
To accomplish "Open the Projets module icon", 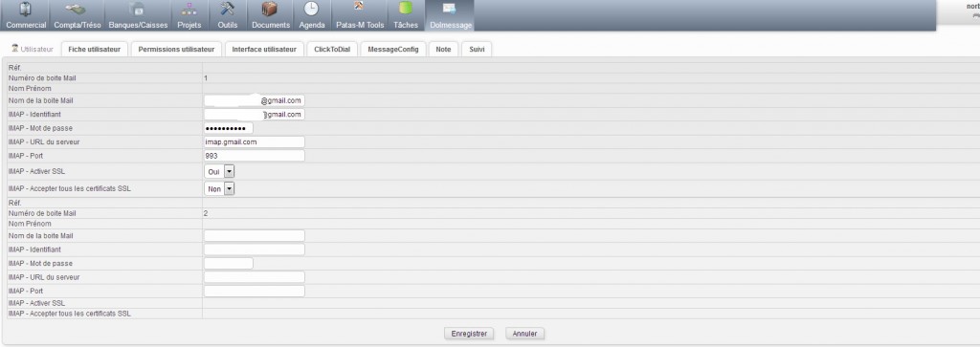I will pyautogui.click(x=189, y=10).
